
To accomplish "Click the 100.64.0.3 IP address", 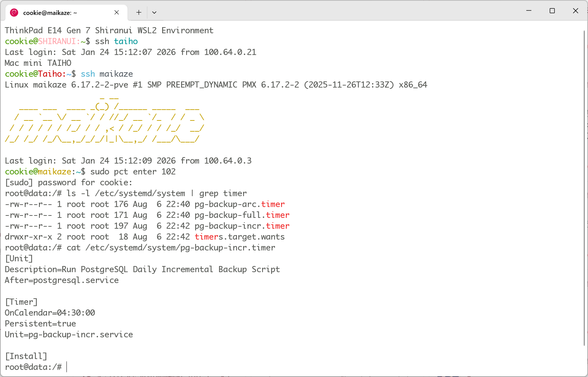I will click(x=228, y=161).
